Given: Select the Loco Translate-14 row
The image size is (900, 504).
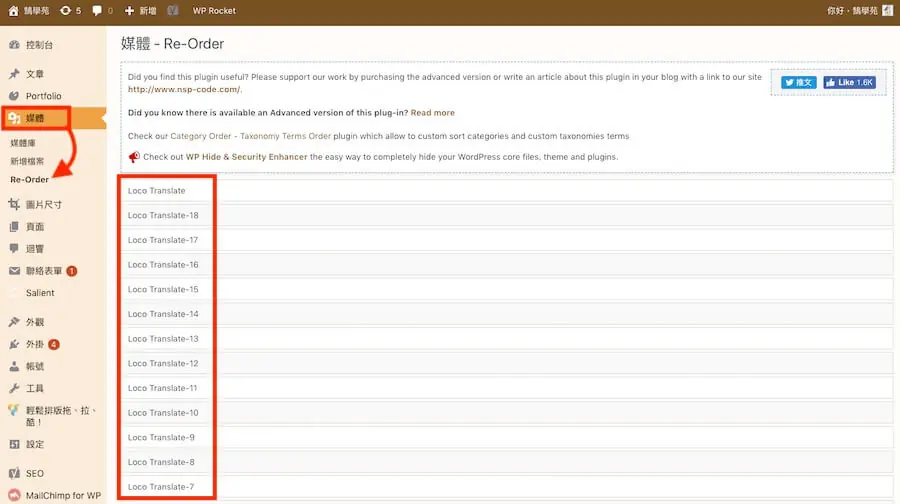Looking at the screenshot, I should pyautogui.click(x=506, y=314).
